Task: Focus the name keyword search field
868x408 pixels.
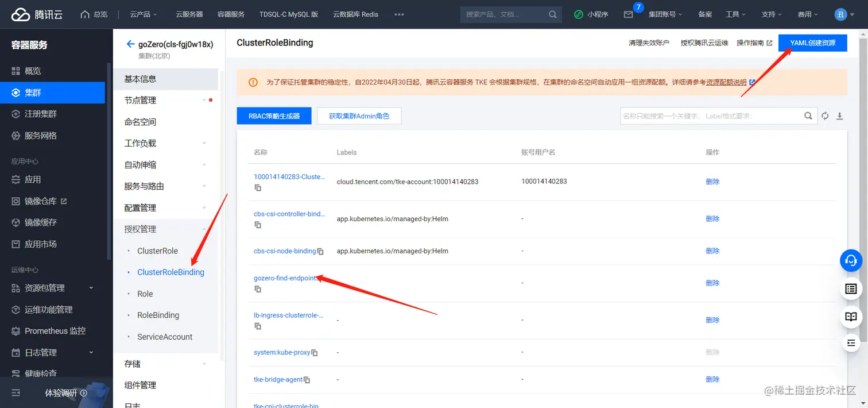Action: [x=711, y=116]
